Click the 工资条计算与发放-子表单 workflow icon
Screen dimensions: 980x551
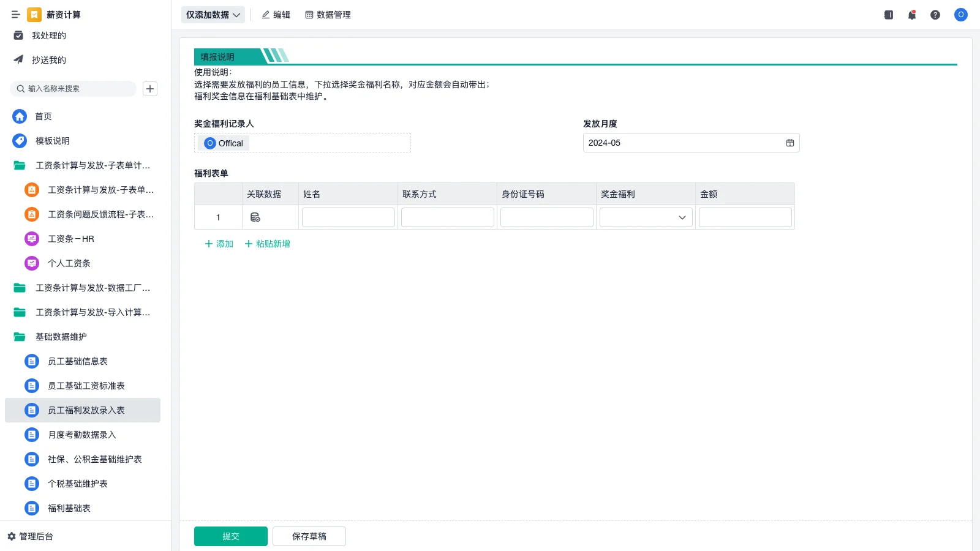[32, 190]
